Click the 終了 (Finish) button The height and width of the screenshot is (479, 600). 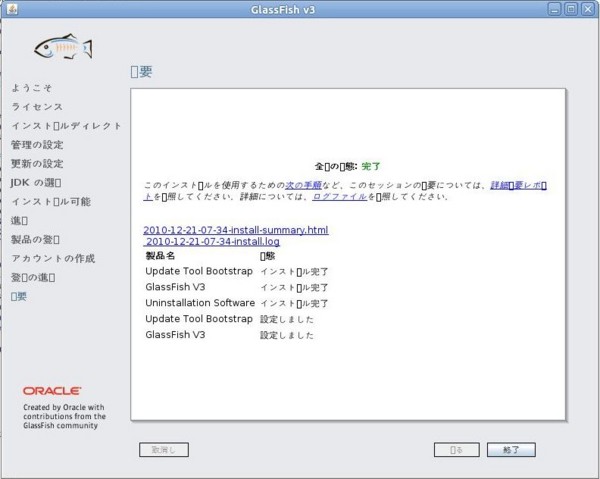(x=511, y=450)
